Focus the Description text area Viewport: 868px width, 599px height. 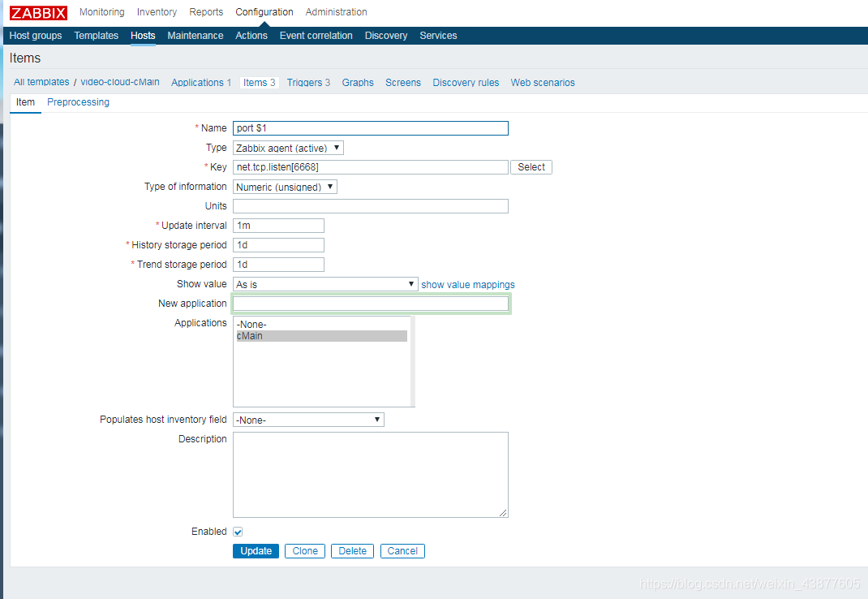(371, 475)
